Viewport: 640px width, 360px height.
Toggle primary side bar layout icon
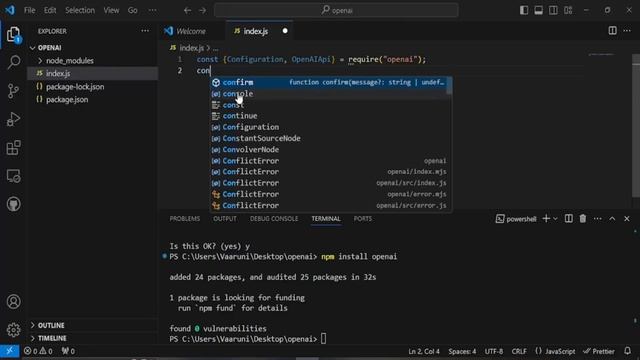[x=524, y=10]
